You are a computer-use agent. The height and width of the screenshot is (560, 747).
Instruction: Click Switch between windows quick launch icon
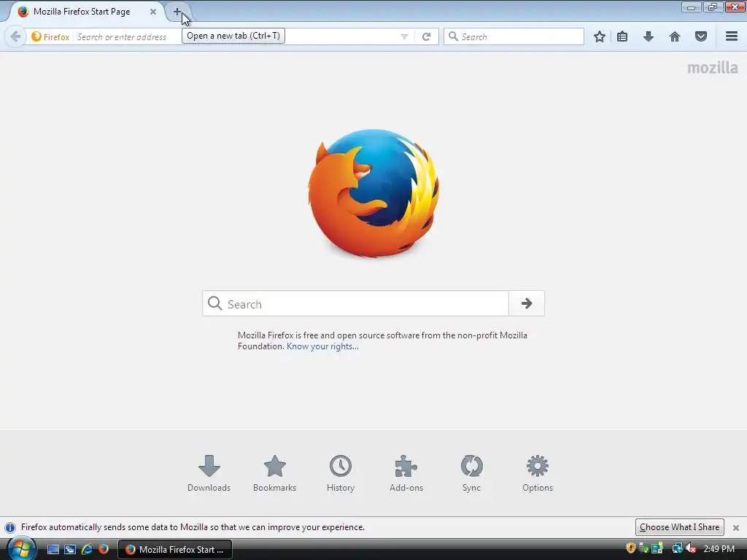coord(70,549)
